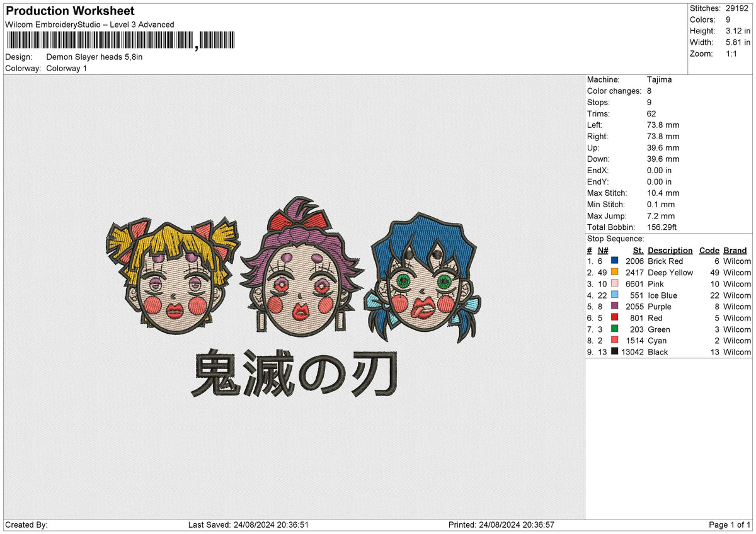Click the Created By label
The height and width of the screenshot is (534, 756).
[x=26, y=525]
